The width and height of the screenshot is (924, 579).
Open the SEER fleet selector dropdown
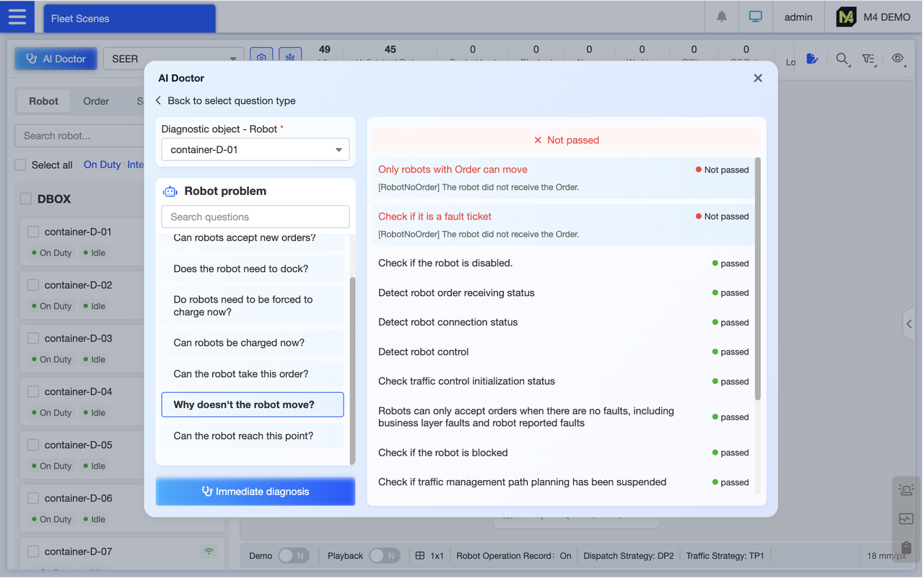(173, 59)
